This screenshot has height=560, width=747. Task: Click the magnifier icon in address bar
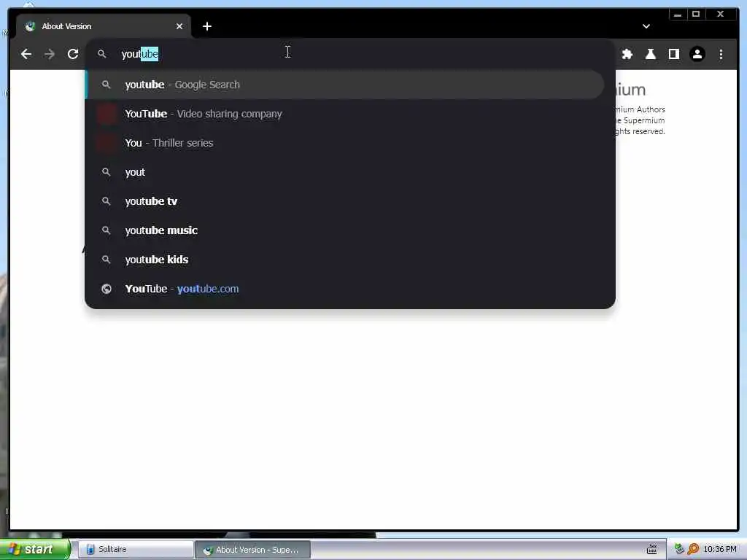point(101,54)
